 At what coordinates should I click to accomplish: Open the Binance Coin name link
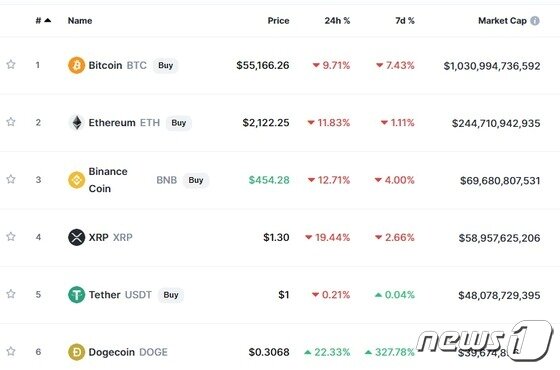(108, 180)
